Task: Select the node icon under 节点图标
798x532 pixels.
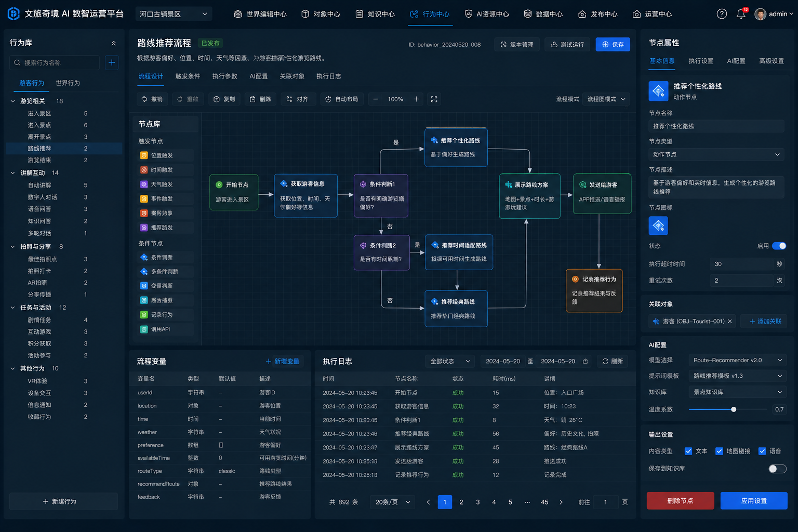Action: (x=658, y=225)
